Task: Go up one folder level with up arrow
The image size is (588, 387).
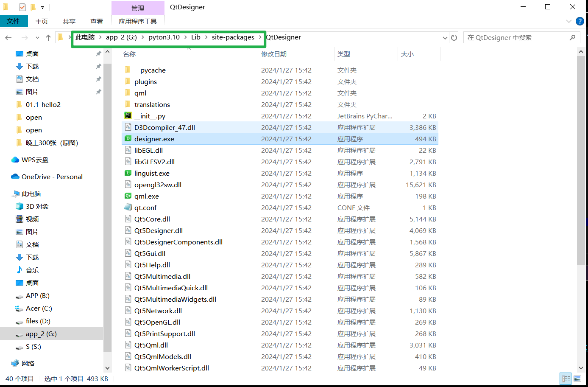Action: pos(48,38)
